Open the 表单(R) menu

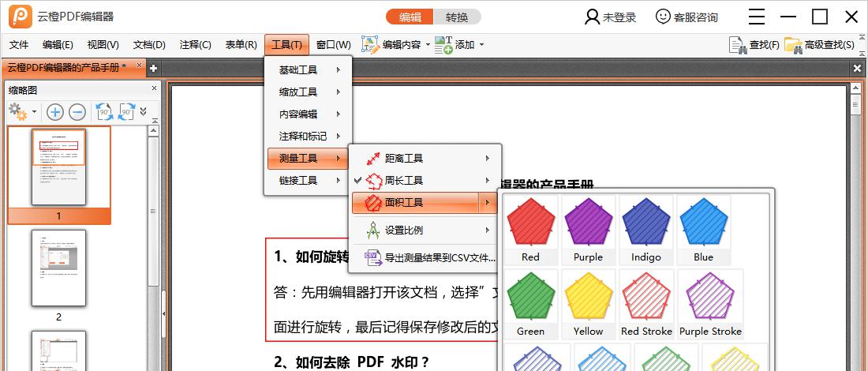(241, 45)
